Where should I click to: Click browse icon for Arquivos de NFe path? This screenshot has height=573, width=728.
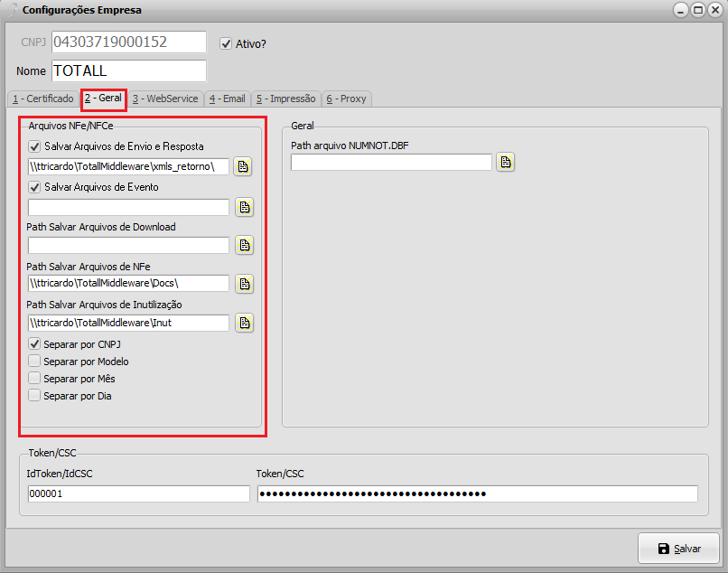[244, 284]
